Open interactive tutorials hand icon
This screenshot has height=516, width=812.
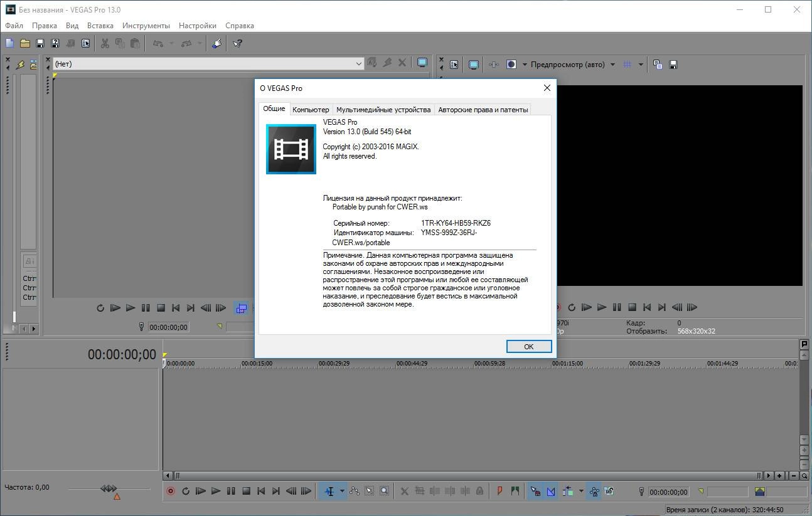(216, 43)
